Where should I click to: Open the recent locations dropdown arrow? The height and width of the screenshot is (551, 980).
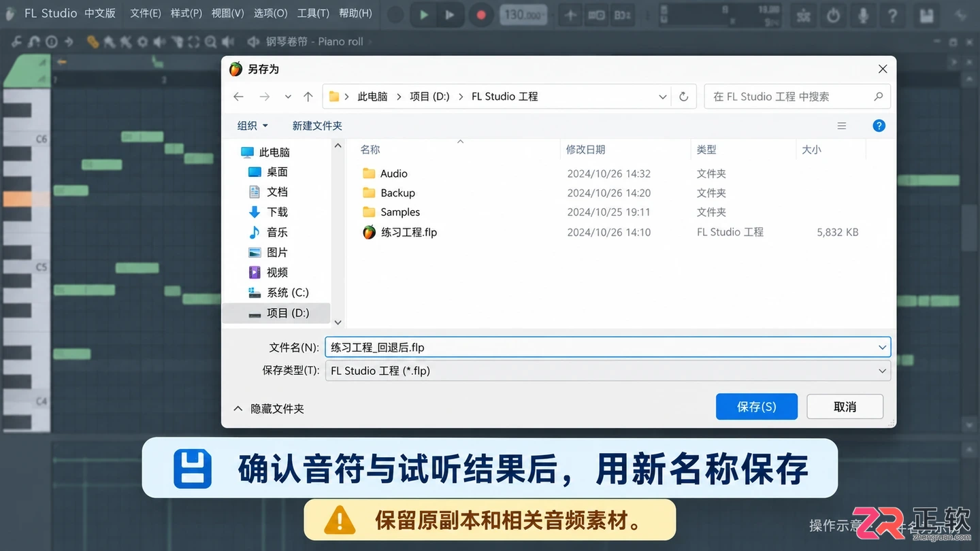tap(288, 97)
